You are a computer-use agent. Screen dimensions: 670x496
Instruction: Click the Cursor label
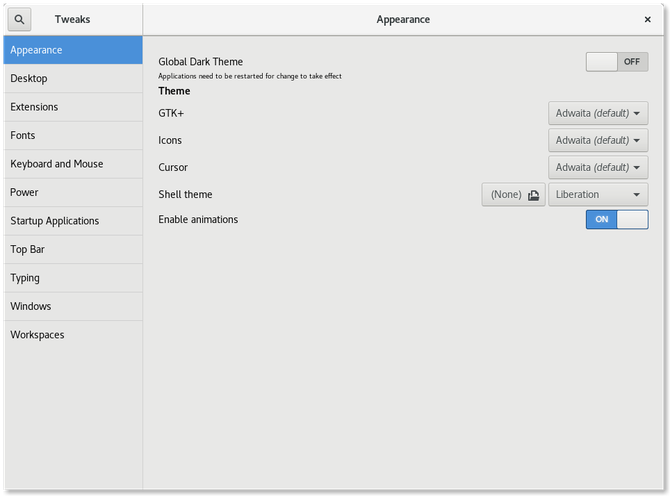pyautogui.click(x=173, y=167)
